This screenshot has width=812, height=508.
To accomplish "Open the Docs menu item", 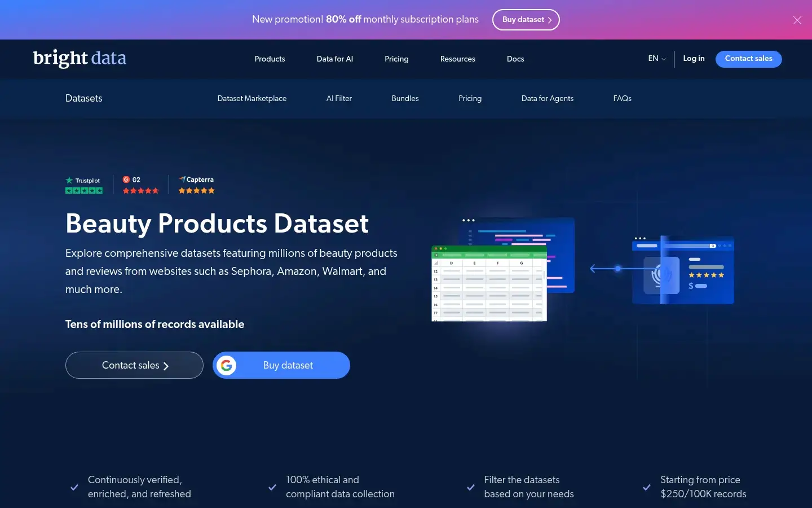I will coord(515,59).
